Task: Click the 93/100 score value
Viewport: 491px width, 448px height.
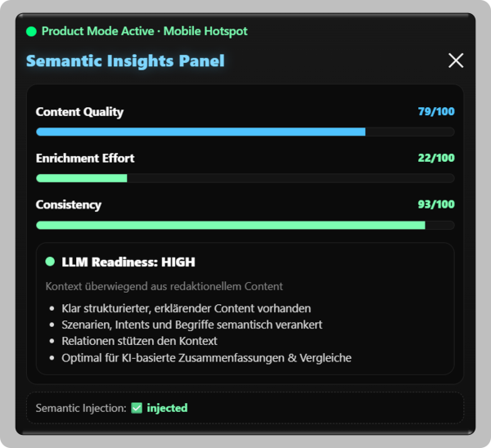Action: [x=436, y=204]
